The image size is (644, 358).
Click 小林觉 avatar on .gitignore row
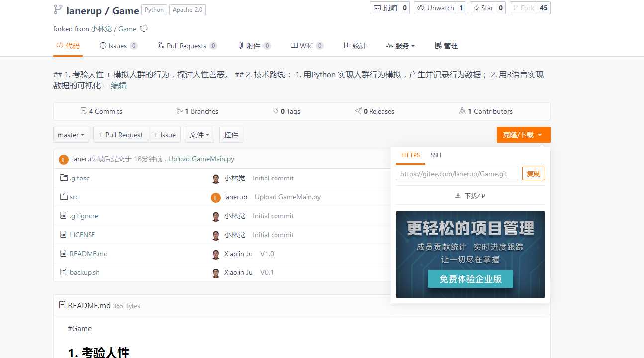pyautogui.click(x=216, y=216)
